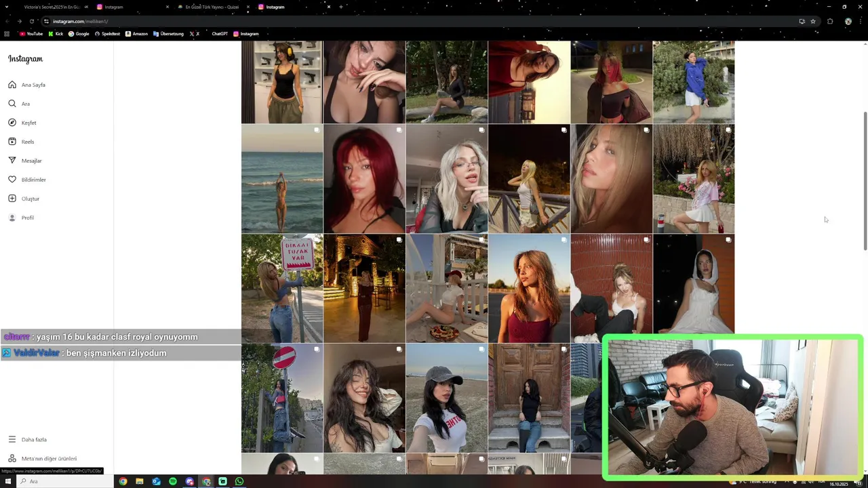The height and width of the screenshot is (488, 868).
Task: Click the page vertical scrollbar thumb
Action: click(x=865, y=180)
